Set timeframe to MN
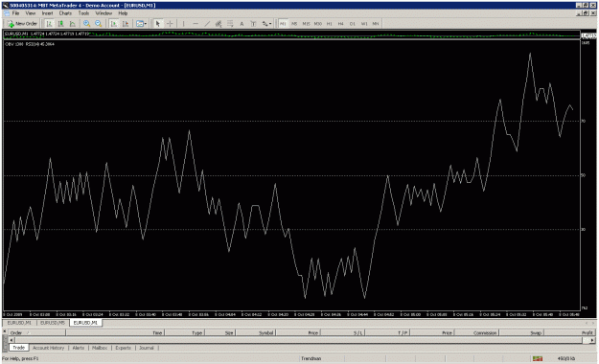This screenshot has width=599, height=364. coord(376,24)
